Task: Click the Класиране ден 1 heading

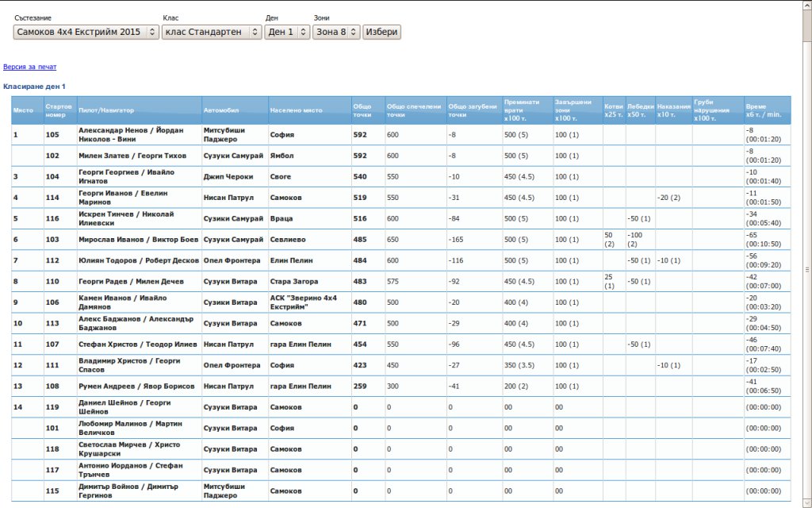Action: point(34,87)
